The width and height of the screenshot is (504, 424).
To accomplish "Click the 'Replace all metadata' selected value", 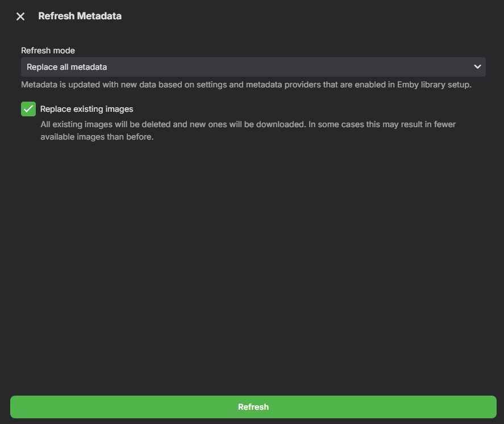I will [67, 67].
